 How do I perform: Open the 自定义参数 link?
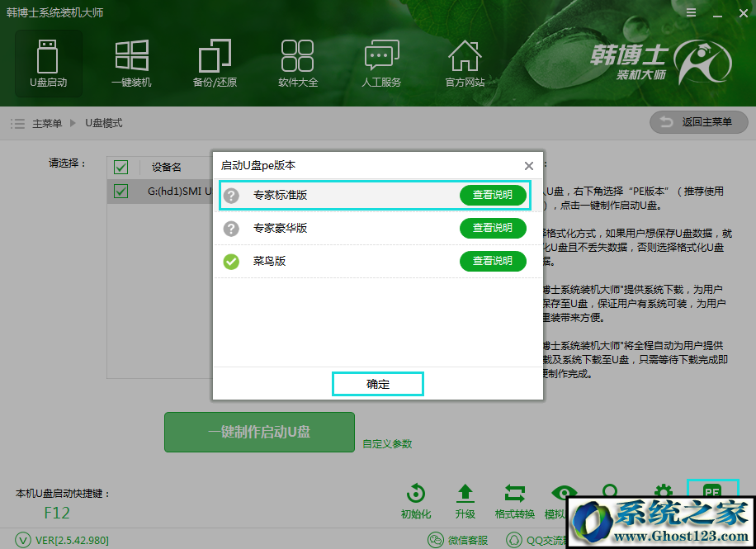tap(387, 444)
